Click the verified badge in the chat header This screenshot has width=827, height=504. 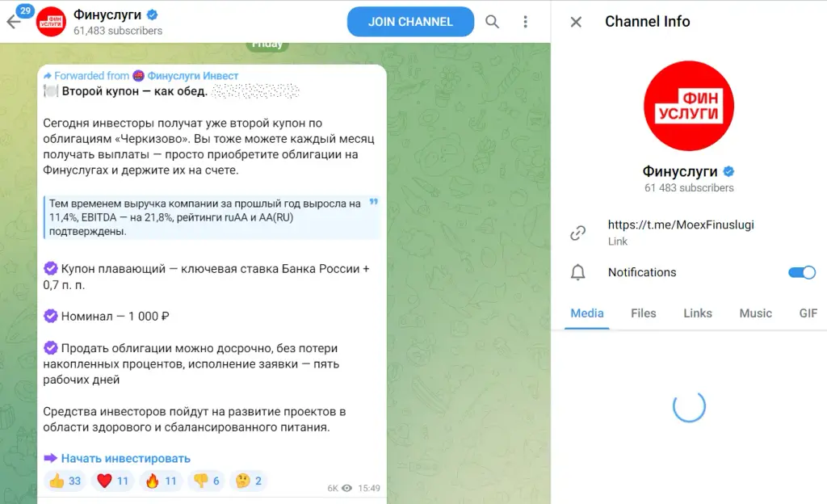click(153, 15)
